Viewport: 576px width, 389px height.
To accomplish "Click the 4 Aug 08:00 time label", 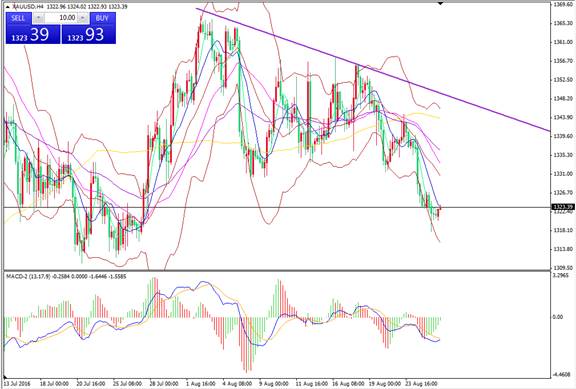I will point(237,383).
